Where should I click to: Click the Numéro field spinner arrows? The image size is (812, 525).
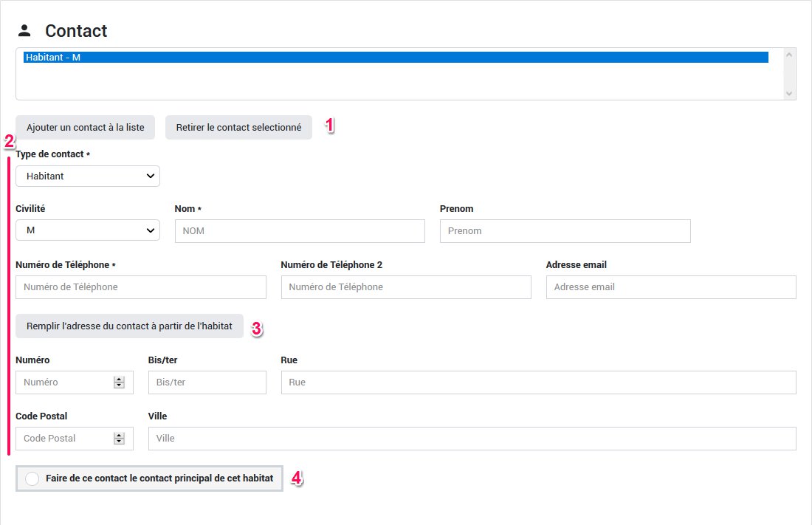(x=119, y=382)
